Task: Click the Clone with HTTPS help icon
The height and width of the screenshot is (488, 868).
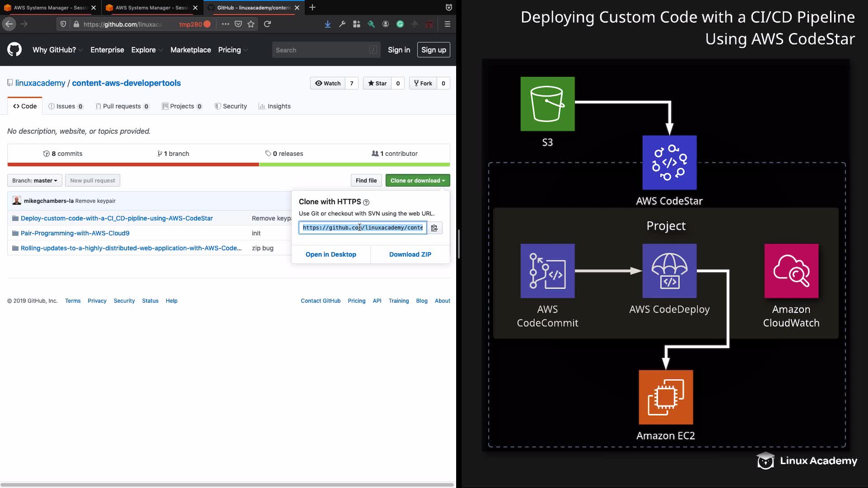Action: 366,202
